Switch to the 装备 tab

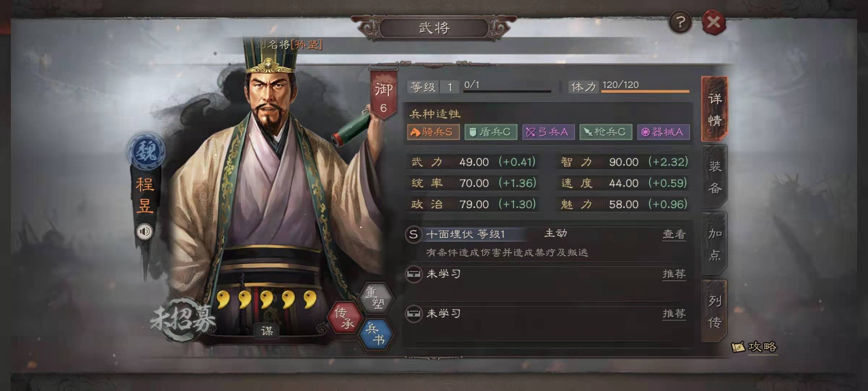pos(714,177)
